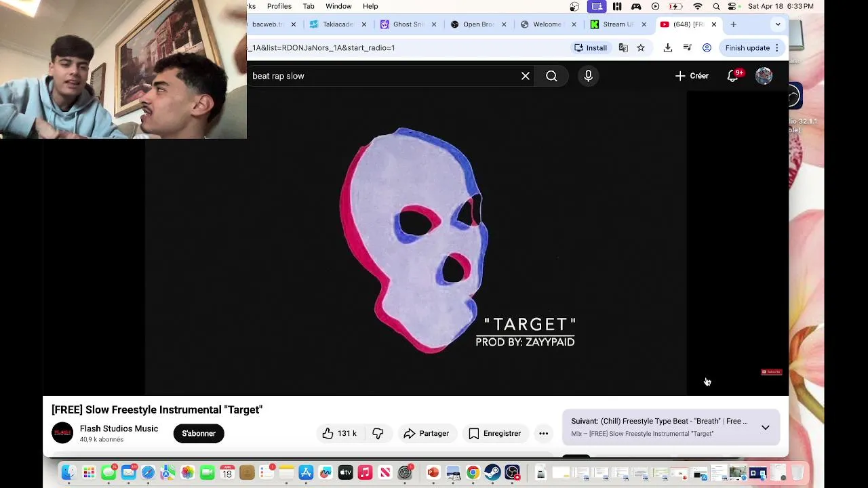This screenshot has width=868, height=488.
Task: Open the YouTube account avatar menu
Action: [764, 76]
